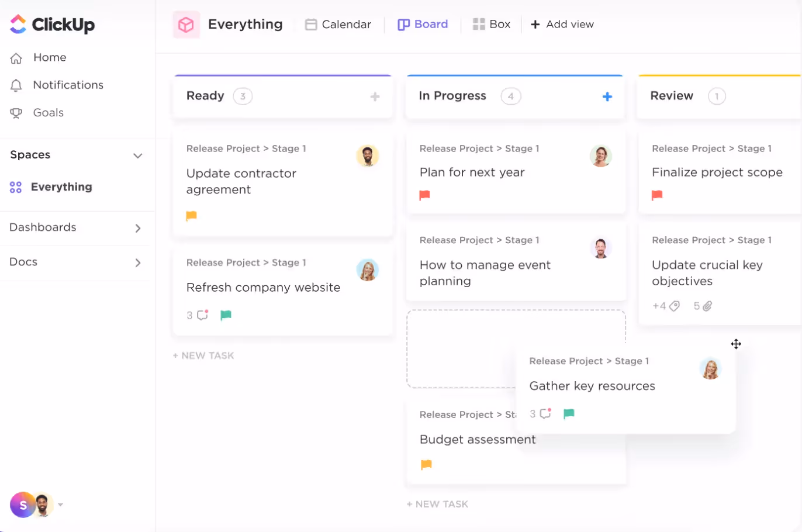Screen dimensions: 802x532
Task: Click the Goals trophy icon
Action: (16, 113)
